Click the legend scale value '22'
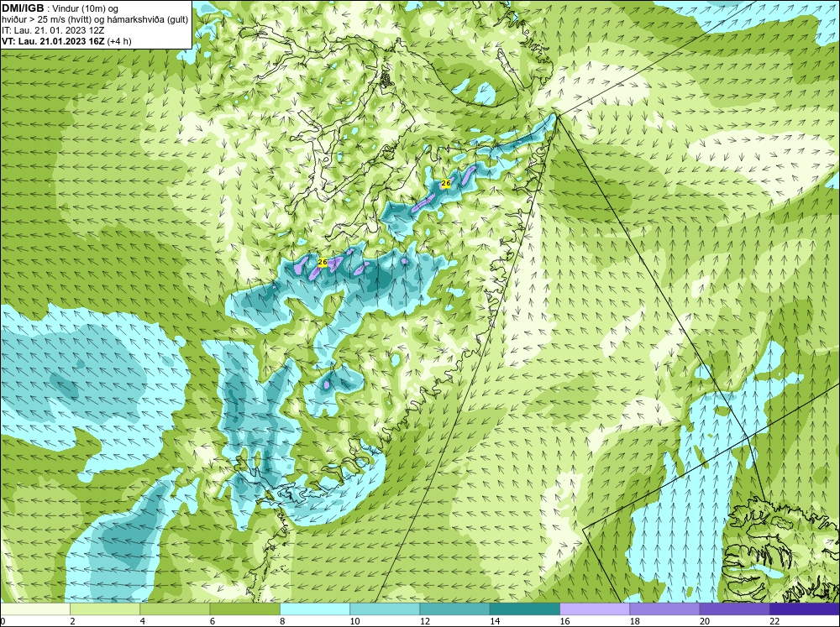Screen dimensions: 840x627 (x=774, y=621)
